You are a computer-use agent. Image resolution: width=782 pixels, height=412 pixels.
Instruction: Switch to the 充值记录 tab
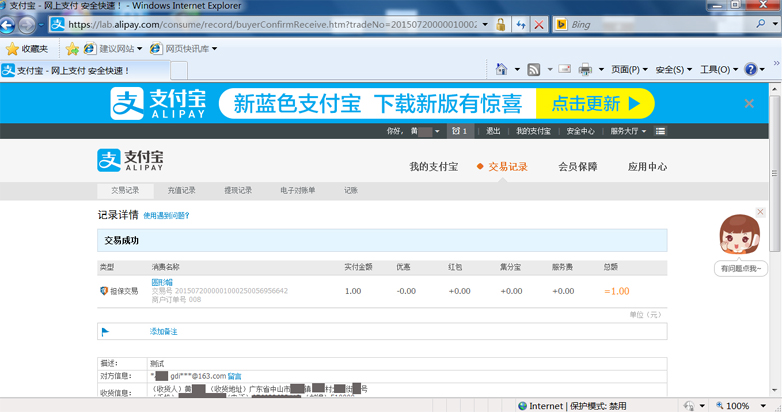tap(182, 190)
